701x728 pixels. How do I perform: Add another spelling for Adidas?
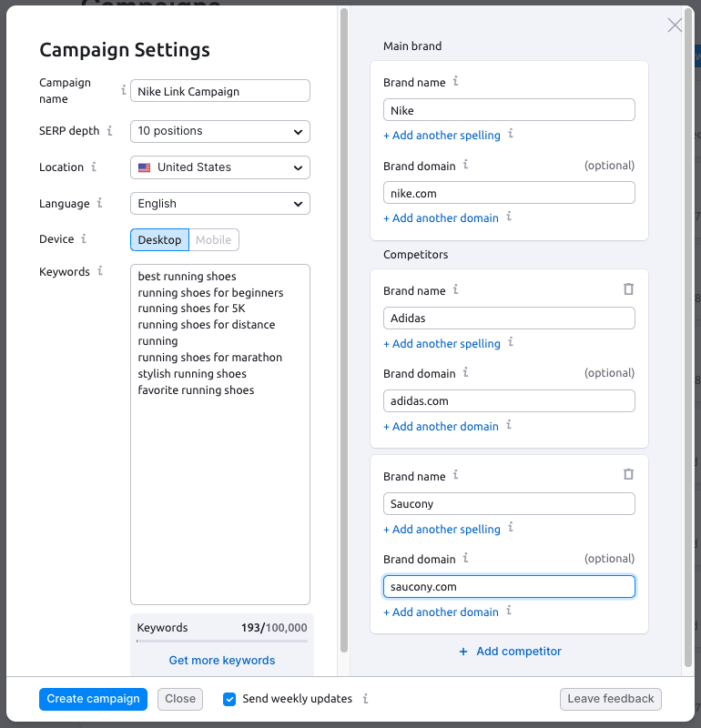click(x=442, y=344)
